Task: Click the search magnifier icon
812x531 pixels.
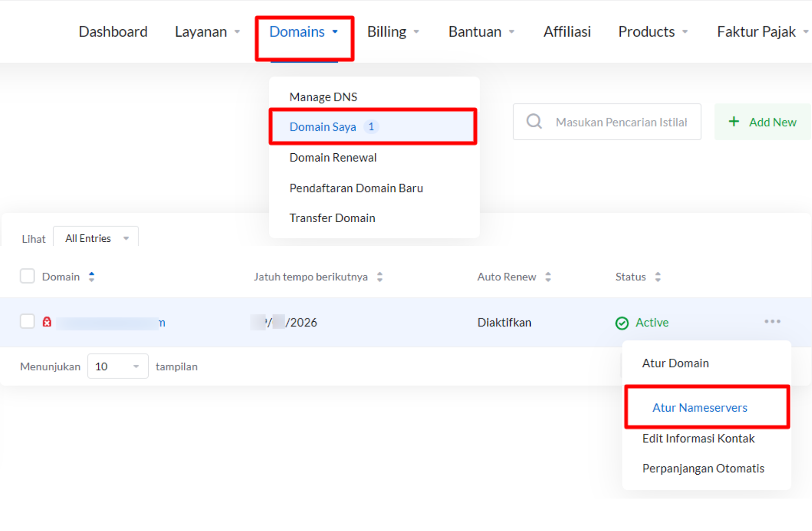Action: pos(534,121)
